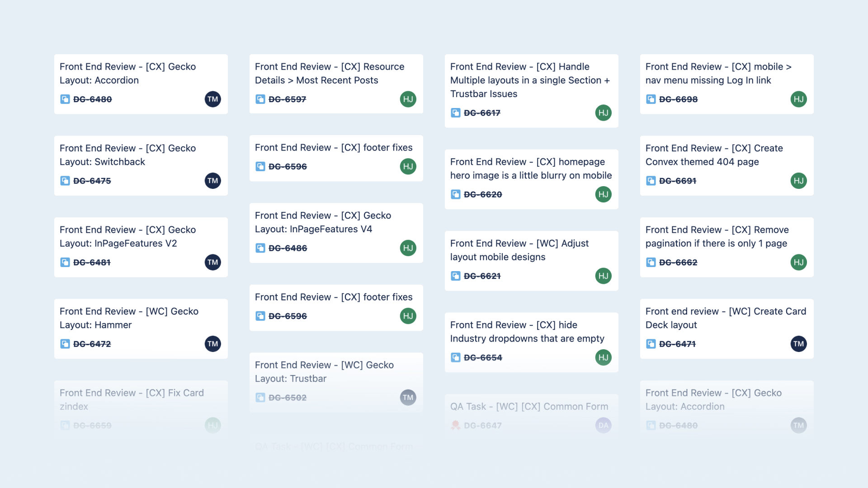Screen dimensions: 868x488
Task: Open card titled Gecko Layout: Switchback
Action: coord(127,155)
